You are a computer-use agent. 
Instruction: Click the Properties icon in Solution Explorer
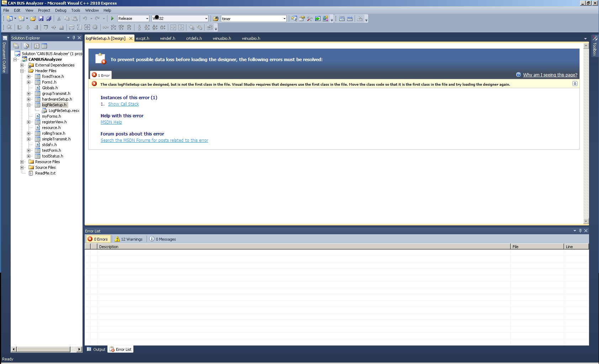[x=16, y=46]
